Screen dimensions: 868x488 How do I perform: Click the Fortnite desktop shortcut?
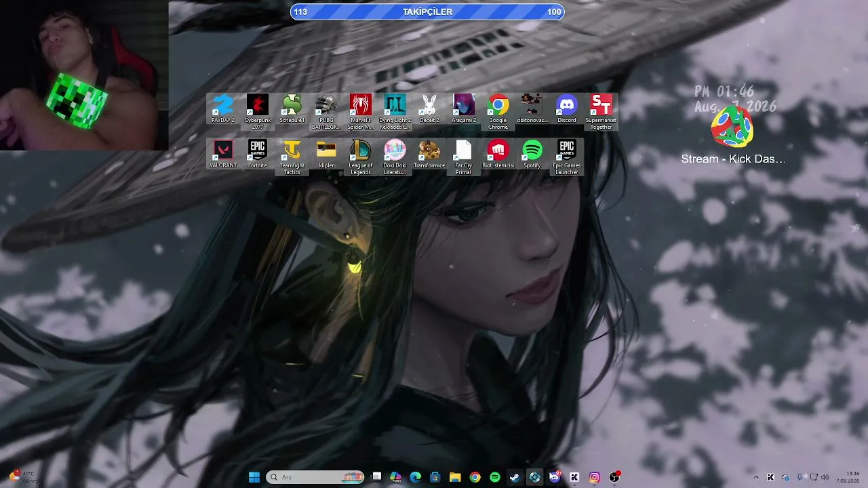(258, 154)
